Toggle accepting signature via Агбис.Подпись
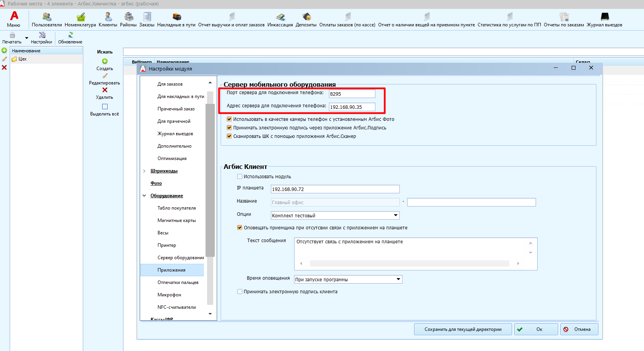The image size is (644, 351). (229, 128)
